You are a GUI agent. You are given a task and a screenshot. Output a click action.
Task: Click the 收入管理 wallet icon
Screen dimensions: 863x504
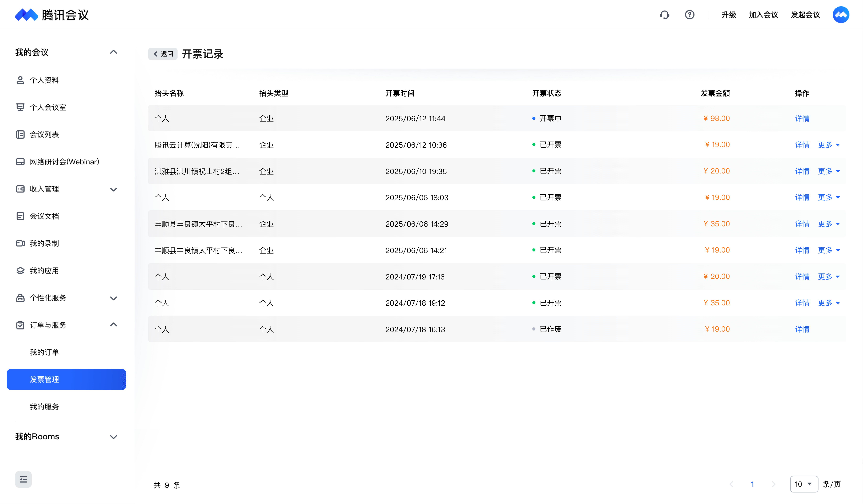20,189
